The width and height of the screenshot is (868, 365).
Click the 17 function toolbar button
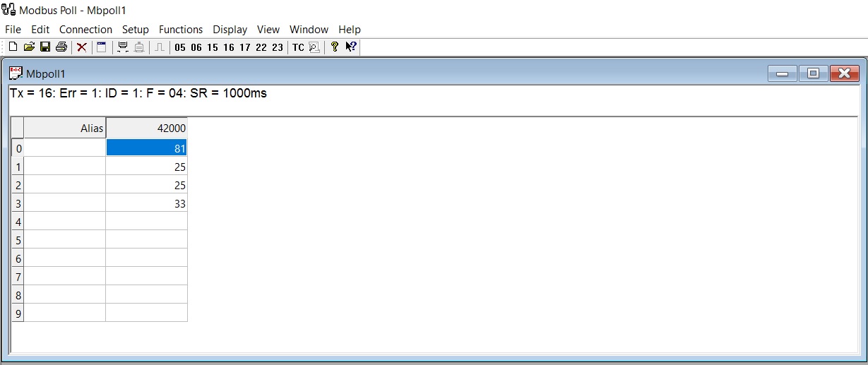click(x=245, y=47)
